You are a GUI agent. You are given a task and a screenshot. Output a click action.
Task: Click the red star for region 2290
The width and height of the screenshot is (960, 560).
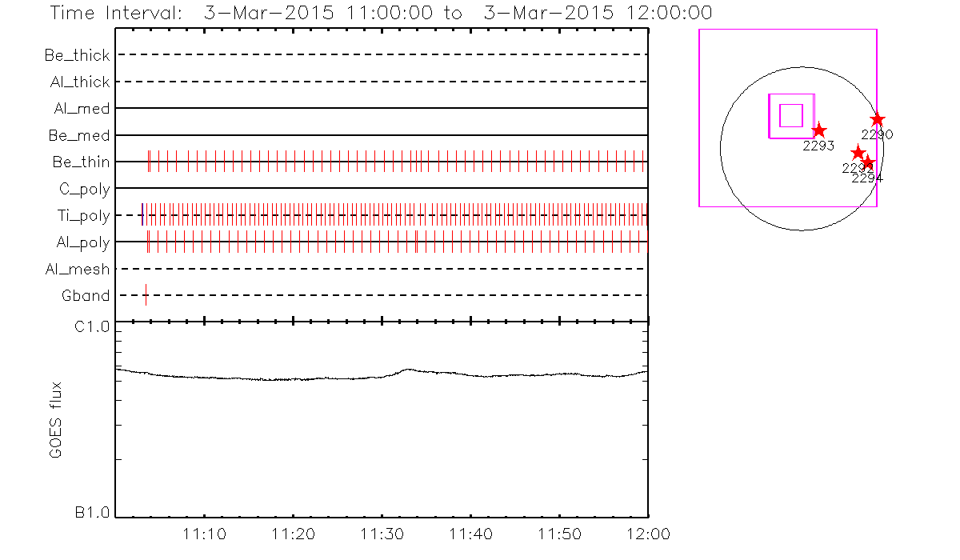coord(877,119)
